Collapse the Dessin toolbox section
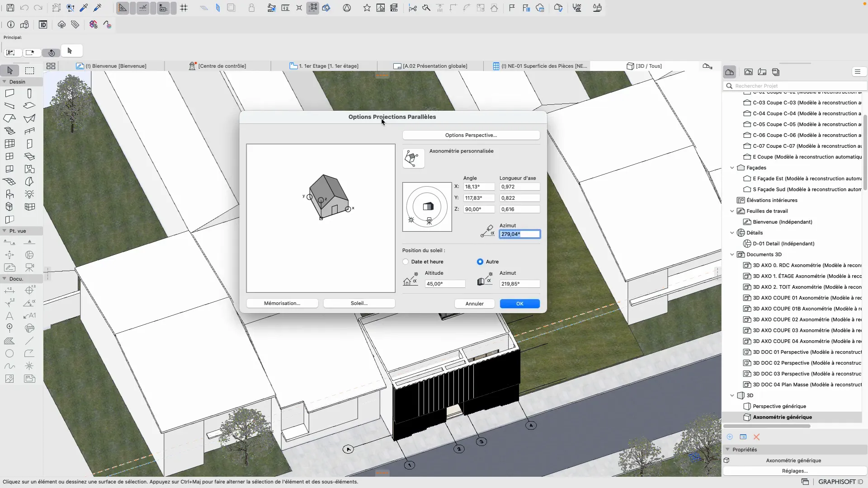868x488 pixels. [x=5, y=82]
